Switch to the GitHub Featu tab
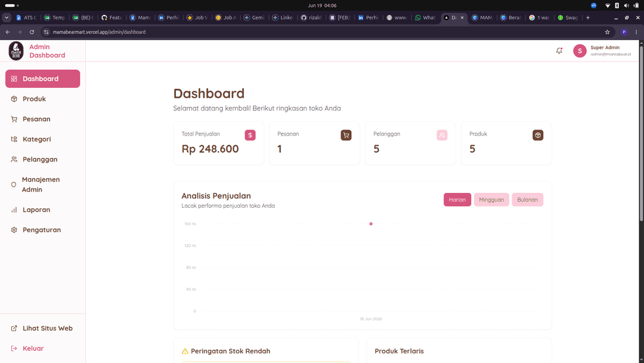 (112, 18)
